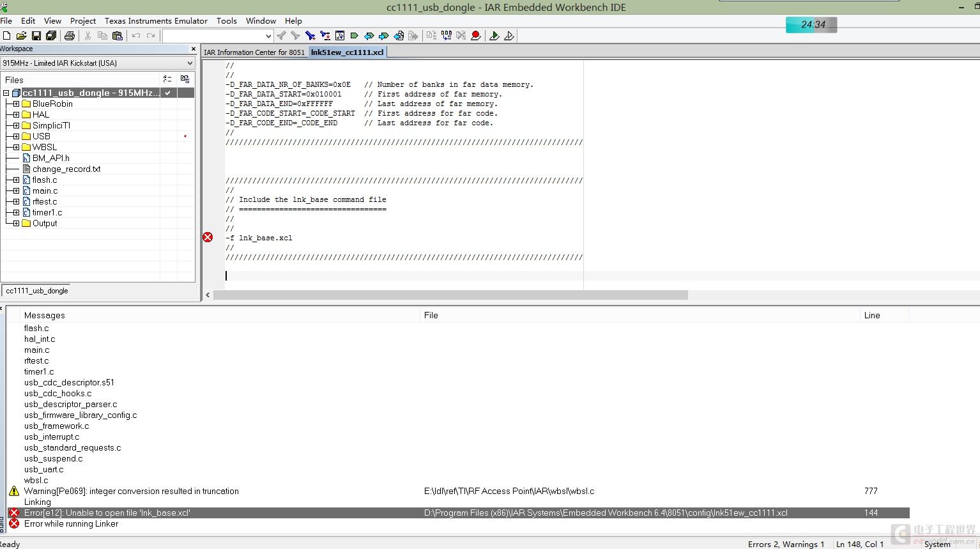Click the Open file icon

tap(21, 36)
